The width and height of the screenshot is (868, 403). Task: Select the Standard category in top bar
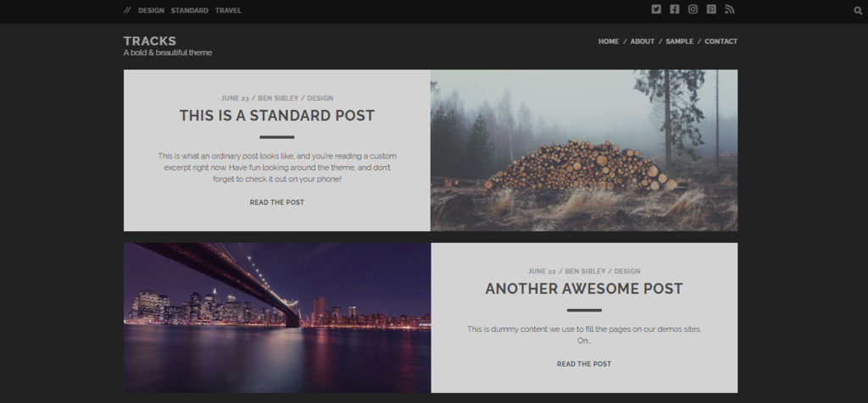coord(189,10)
